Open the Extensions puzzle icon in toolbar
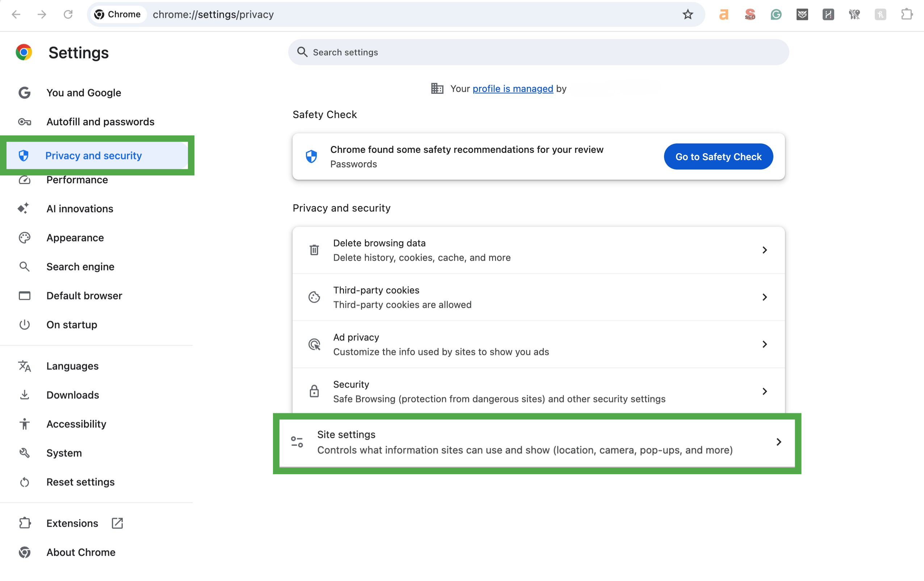Screen dimensions: 924x581 907,14
